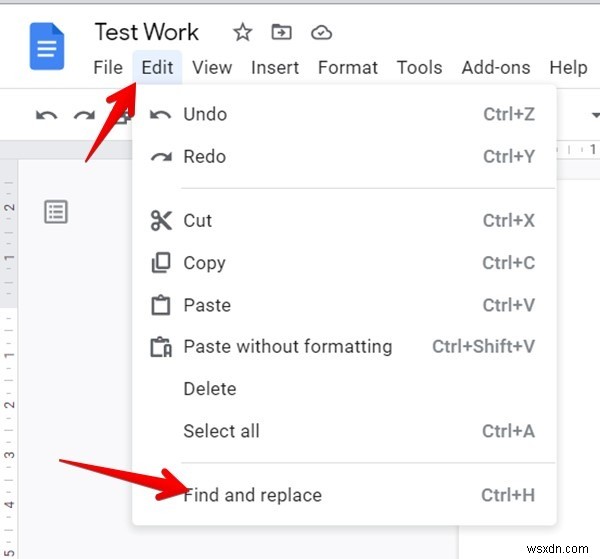Open the Tools menu
The width and height of the screenshot is (600, 559).
coord(419,68)
